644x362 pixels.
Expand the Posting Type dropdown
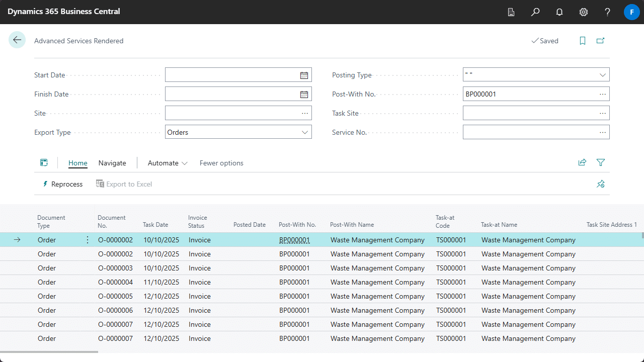point(602,75)
